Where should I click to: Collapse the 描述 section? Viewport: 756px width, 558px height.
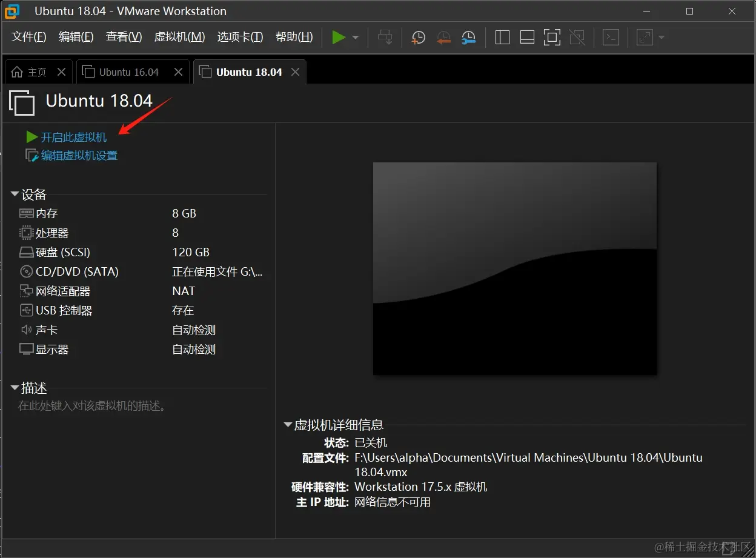click(15, 388)
